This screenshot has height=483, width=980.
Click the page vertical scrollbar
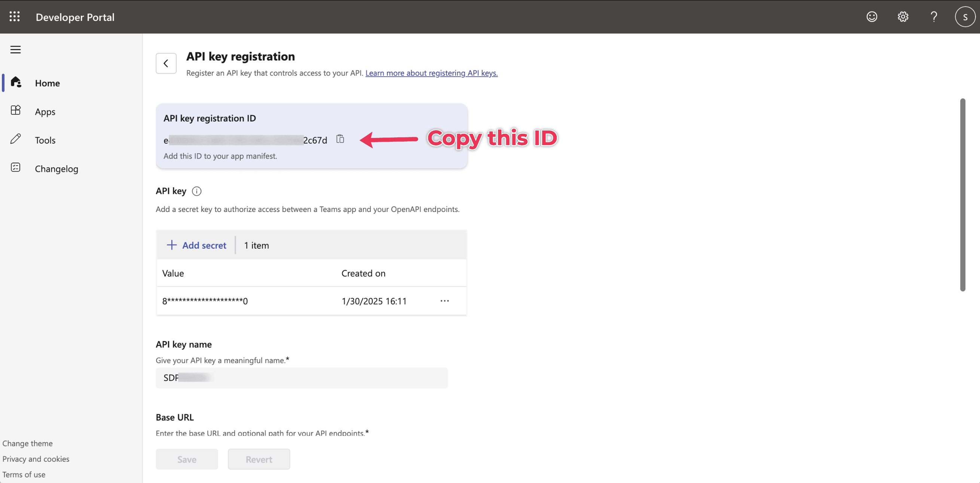(962, 195)
